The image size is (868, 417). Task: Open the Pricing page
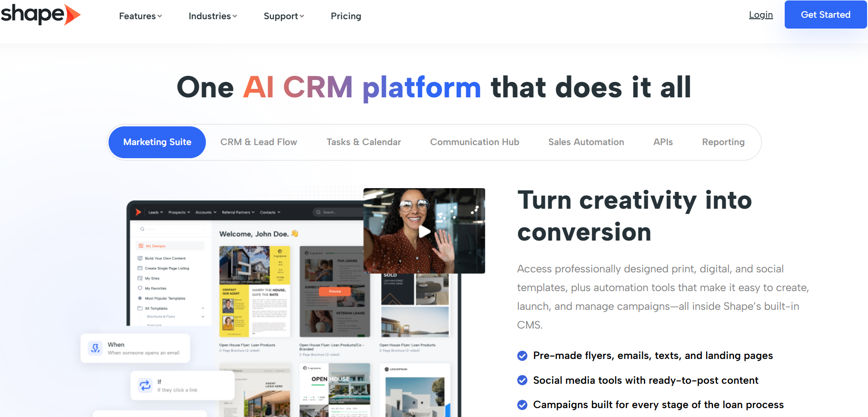click(x=346, y=16)
